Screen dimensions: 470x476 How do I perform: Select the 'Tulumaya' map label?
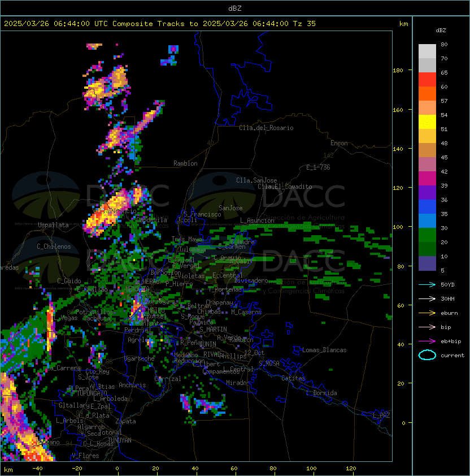click(x=193, y=249)
